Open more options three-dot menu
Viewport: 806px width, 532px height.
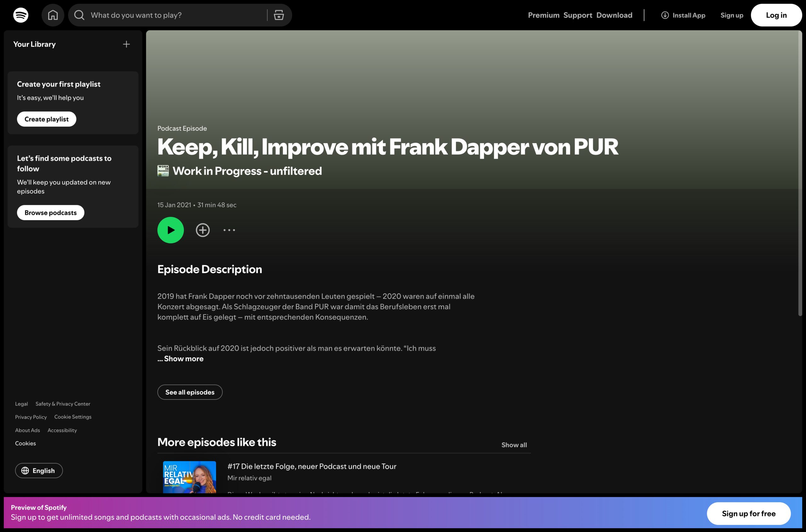click(229, 230)
